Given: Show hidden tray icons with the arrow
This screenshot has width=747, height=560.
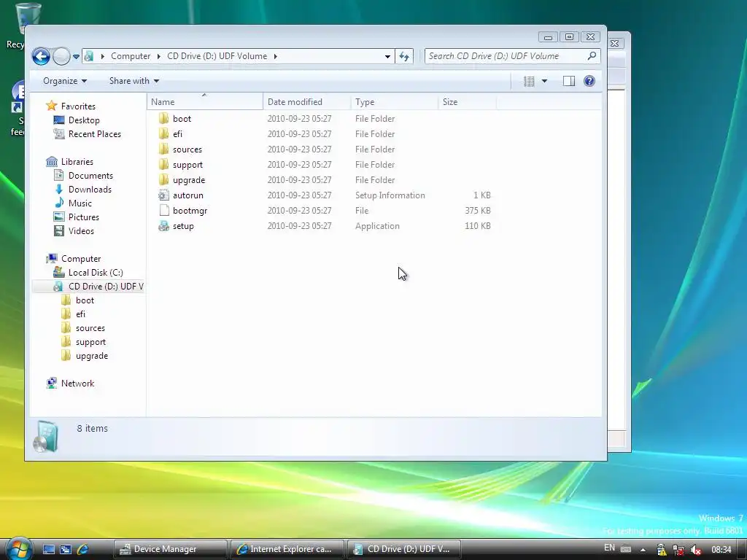Looking at the screenshot, I should (x=643, y=550).
